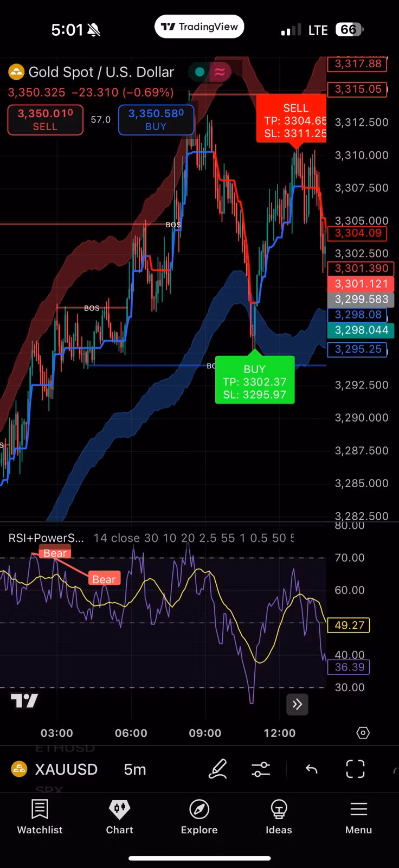Go to the Watchlist tab
Viewport: 399px width, 868px height.
40,816
